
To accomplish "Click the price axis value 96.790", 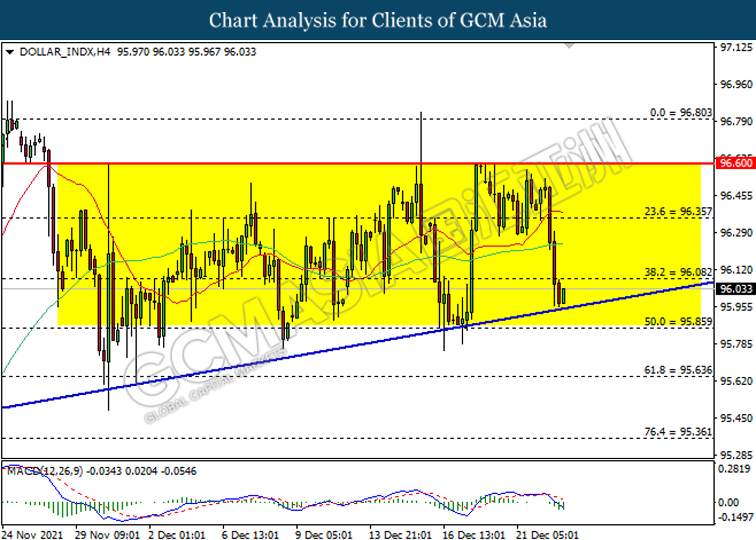I will point(736,122).
